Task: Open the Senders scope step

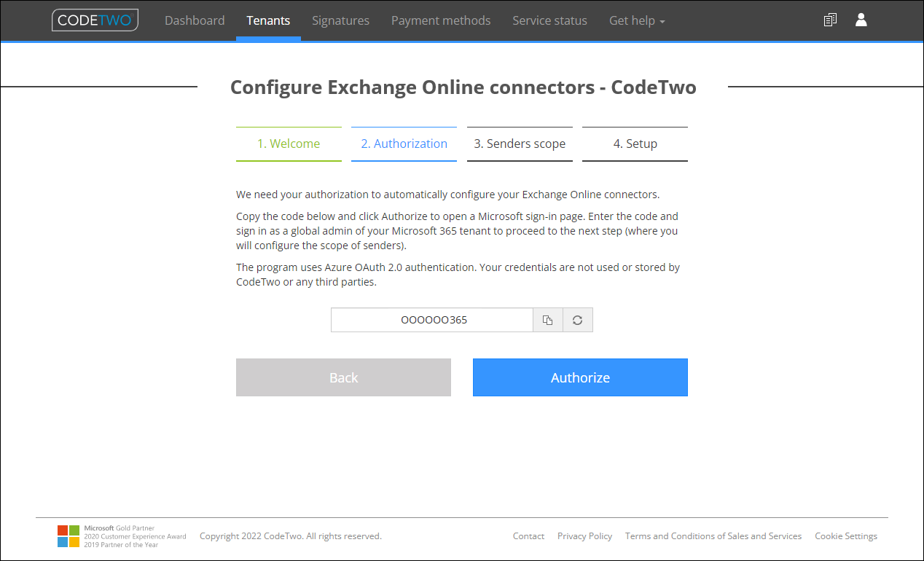Action: point(520,144)
